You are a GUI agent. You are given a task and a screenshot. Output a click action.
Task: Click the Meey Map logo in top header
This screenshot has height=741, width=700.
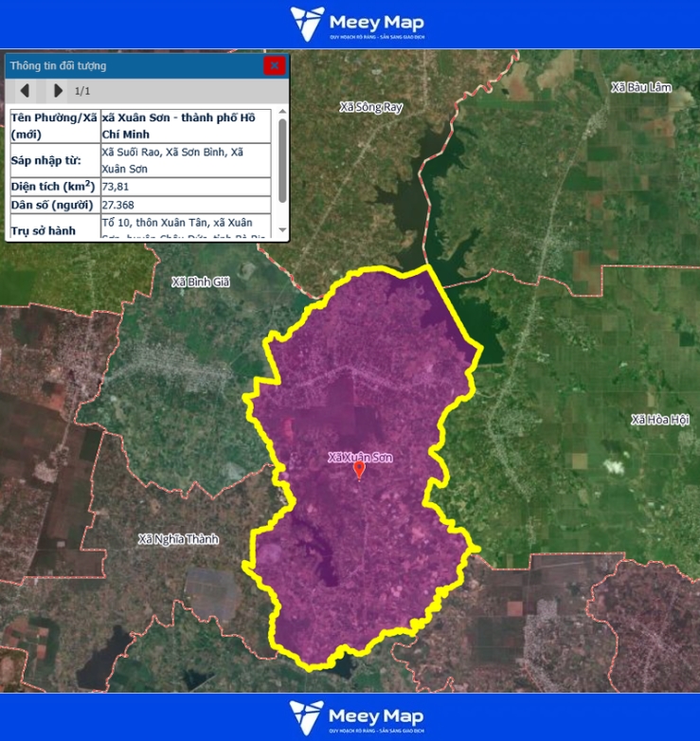click(357, 24)
